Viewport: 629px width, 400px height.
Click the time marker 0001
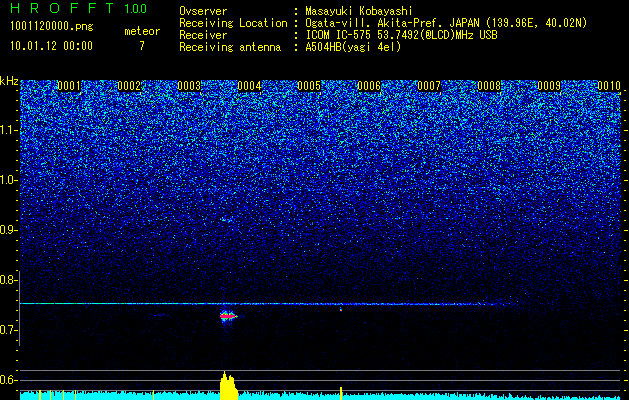69,86
